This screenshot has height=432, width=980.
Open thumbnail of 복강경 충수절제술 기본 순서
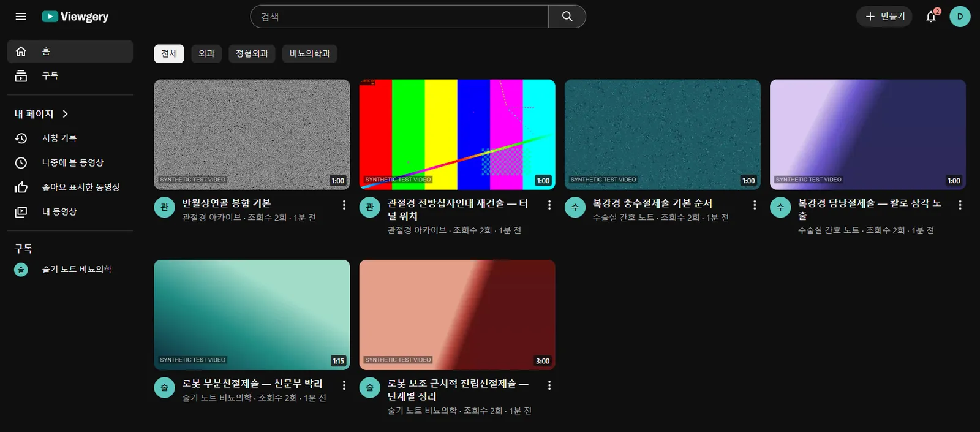(662, 134)
